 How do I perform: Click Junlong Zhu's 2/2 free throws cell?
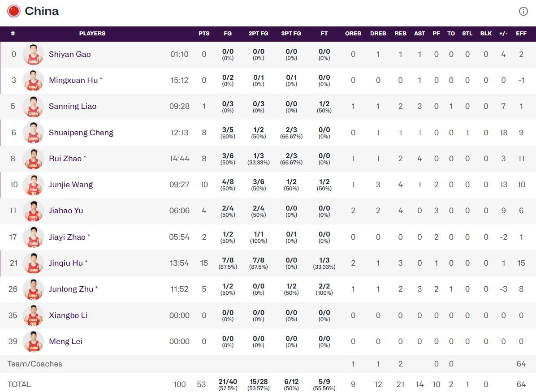(x=324, y=289)
